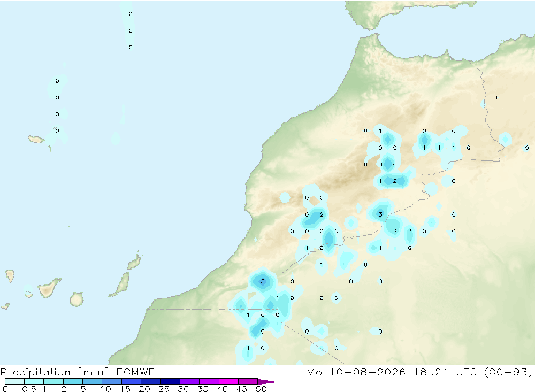535x392 pixels.
Task: Click the 18..21 time range text
Action: tap(431, 372)
